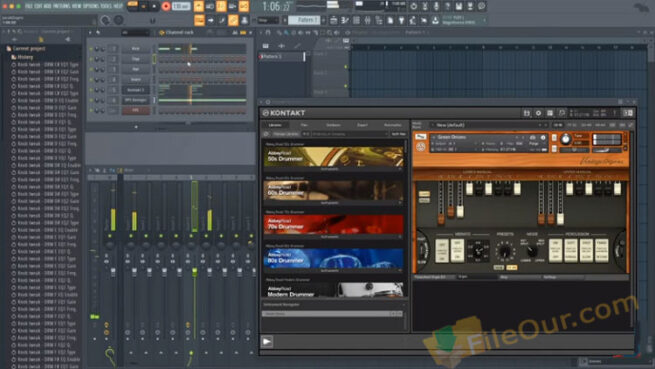The height and width of the screenshot is (369, 655).
Task: Click the save project icon
Action: pyautogui.click(x=459, y=6)
